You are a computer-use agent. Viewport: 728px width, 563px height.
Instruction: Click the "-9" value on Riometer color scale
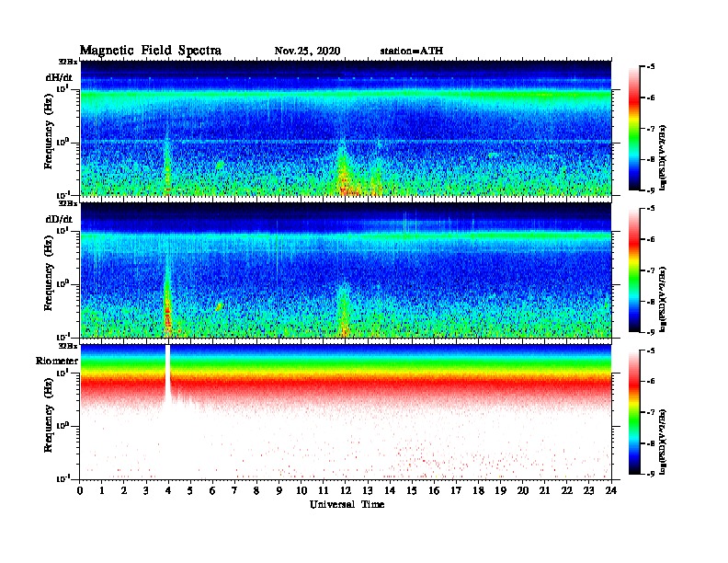click(x=650, y=474)
